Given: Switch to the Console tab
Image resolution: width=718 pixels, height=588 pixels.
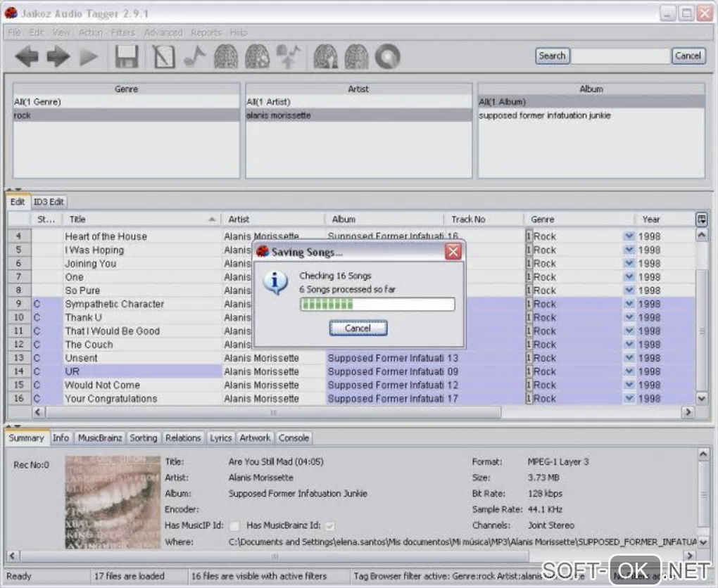Looking at the screenshot, I should click(294, 438).
